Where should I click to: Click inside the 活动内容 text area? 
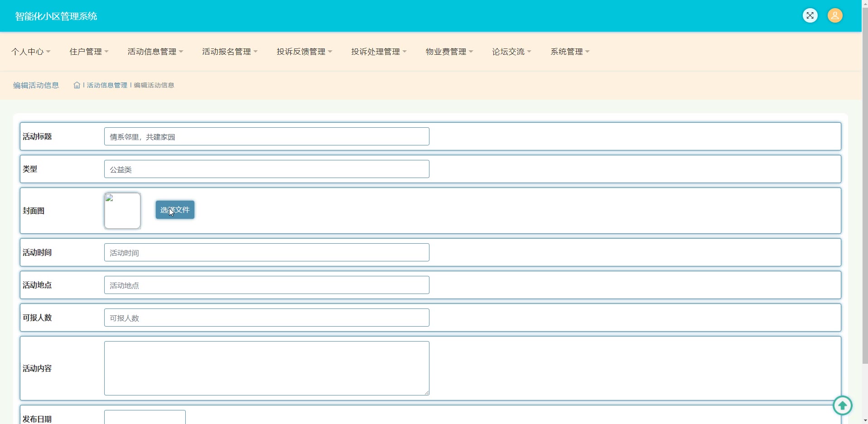click(267, 368)
